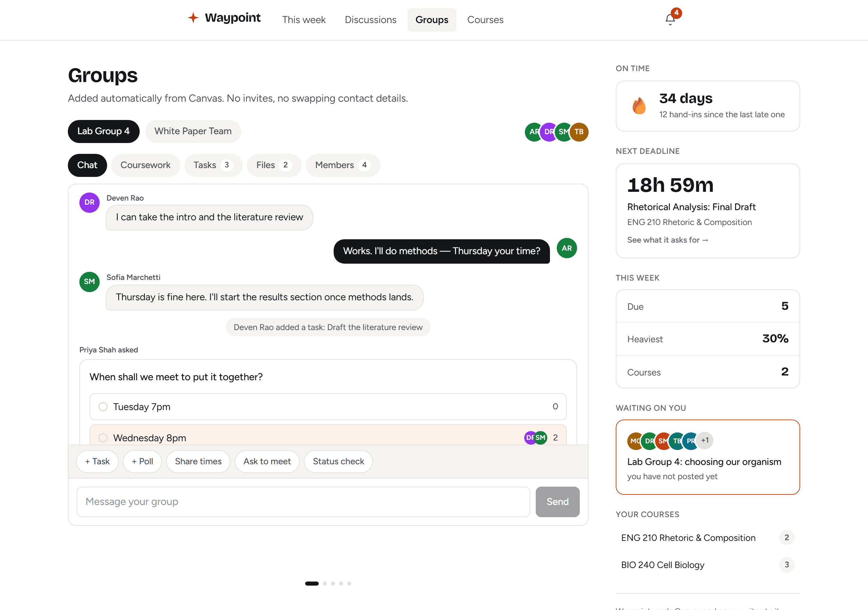The image size is (868, 610).
Task: Click the Heaviest 30% row
Action: 707,339
